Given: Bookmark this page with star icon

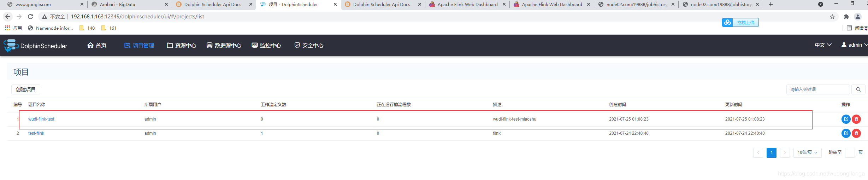Looking at the screenshot, I should point(832,17).
